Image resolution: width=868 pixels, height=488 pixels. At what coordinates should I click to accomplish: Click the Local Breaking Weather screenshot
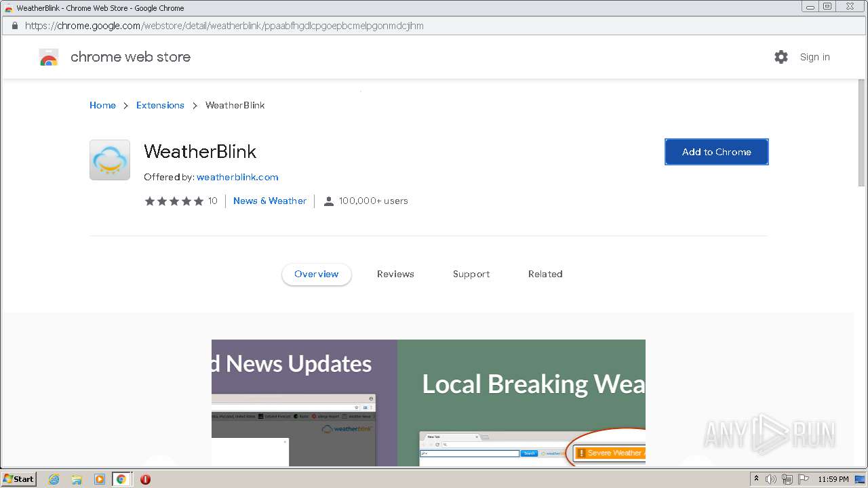click(521, 403)
